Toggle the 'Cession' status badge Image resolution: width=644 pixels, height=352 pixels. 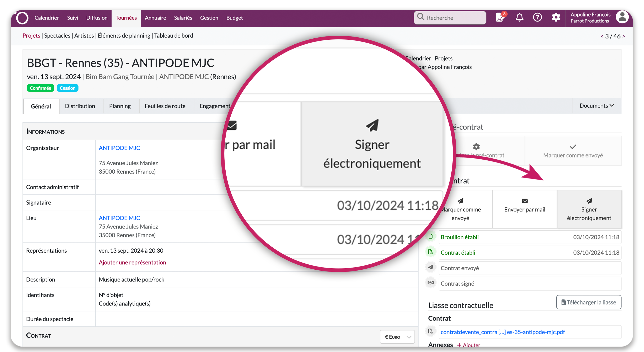click(x=67, y=88)
